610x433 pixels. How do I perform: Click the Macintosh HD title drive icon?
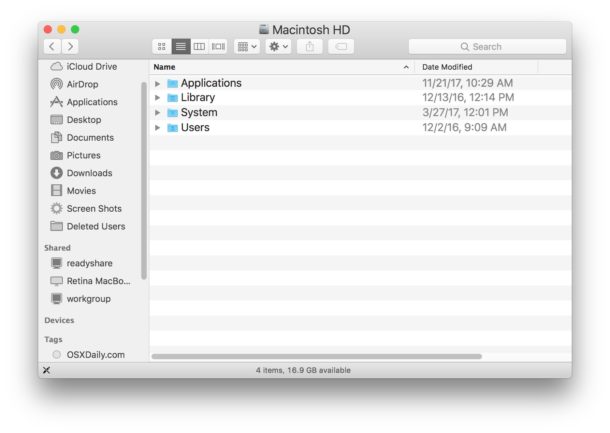point(264,29)
